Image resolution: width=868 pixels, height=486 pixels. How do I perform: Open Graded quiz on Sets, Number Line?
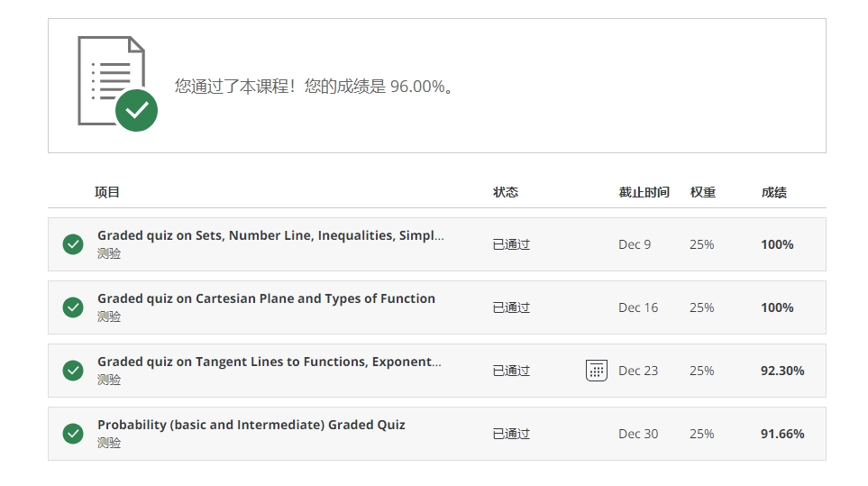point(270,235)
